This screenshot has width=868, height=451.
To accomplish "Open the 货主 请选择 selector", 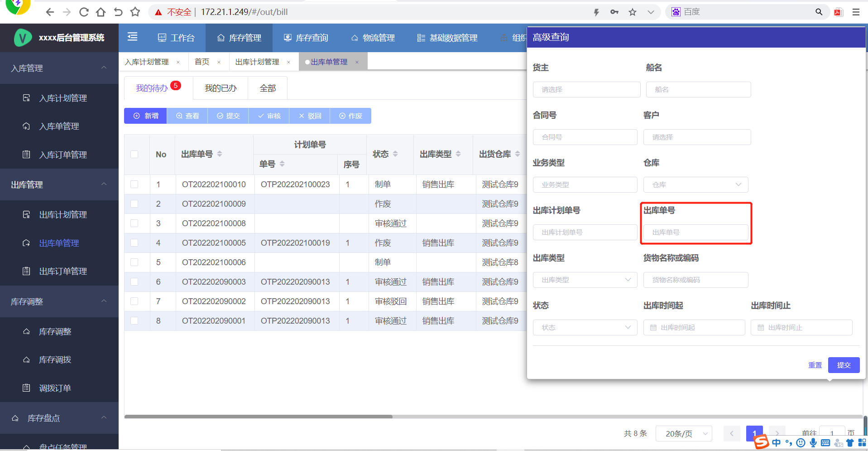I will point(586,90).
